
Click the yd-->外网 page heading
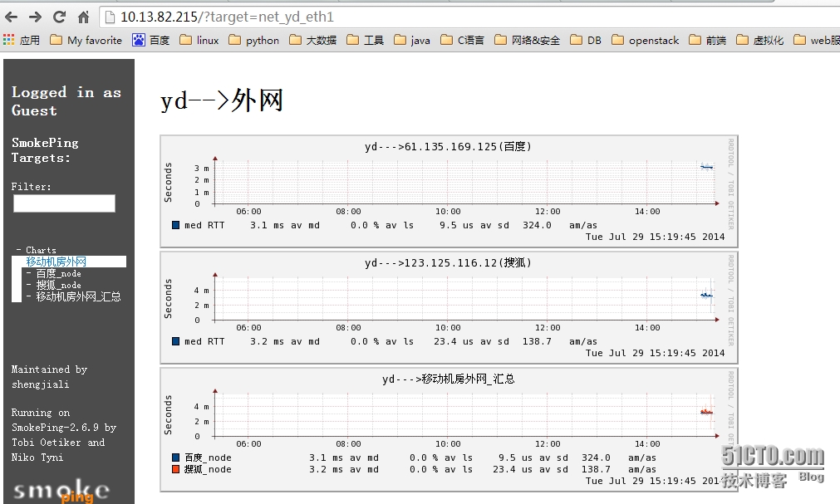222,100
